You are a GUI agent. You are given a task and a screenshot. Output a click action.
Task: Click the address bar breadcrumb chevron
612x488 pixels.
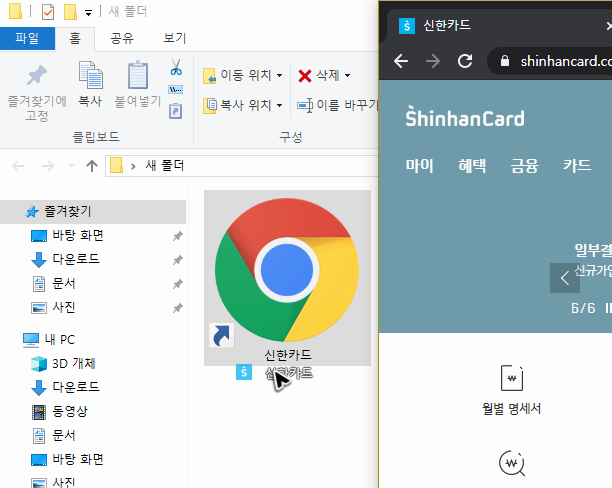tap(133, 166)
